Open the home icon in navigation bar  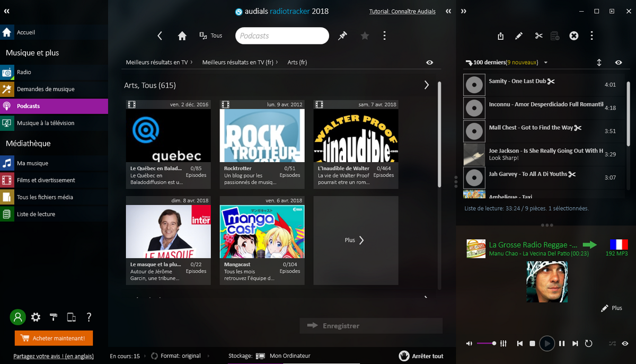click(182, 36)
